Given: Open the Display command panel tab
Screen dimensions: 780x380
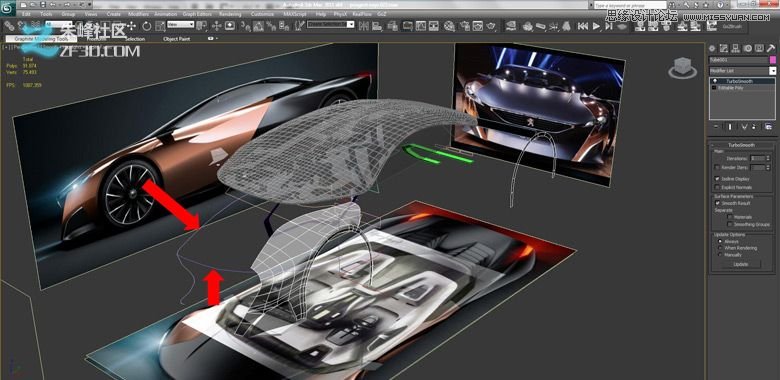Looking at the screenshot, I should pyautogui.click(x=759, y=48).
